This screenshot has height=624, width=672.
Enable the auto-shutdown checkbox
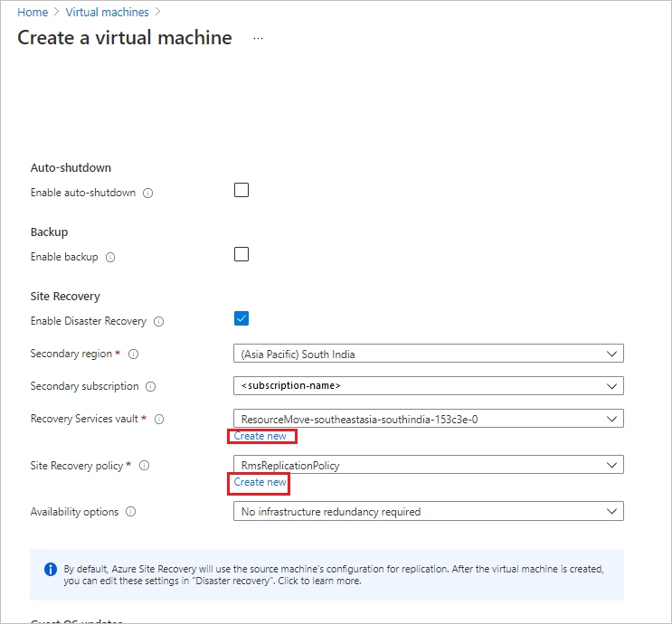(x=241, y=190)
